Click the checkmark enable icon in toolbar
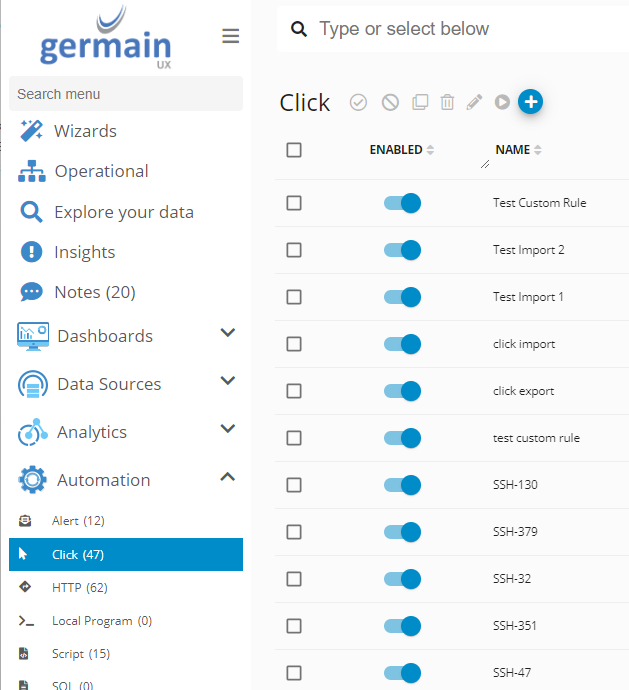 click(x=358, y=102)
